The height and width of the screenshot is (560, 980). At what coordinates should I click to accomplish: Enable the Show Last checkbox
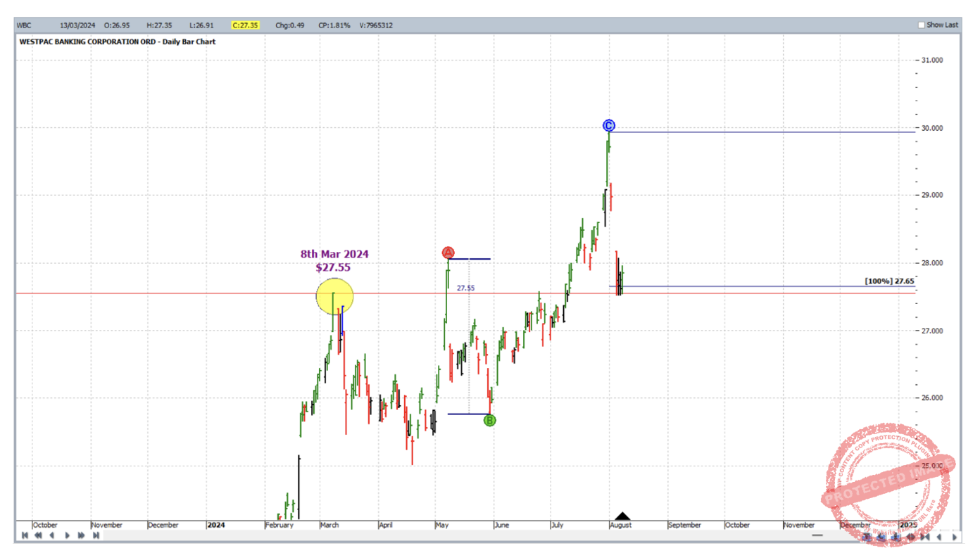coord(922,25)
